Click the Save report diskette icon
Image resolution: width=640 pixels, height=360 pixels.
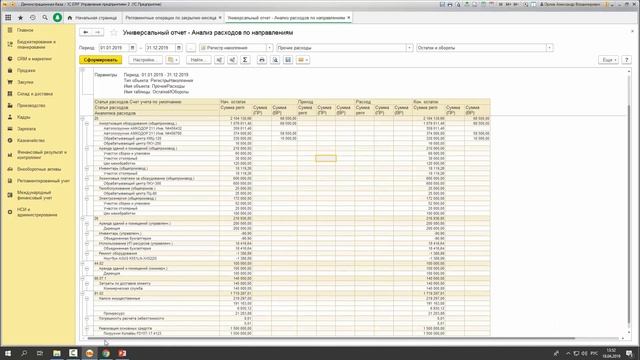point(288,60)
